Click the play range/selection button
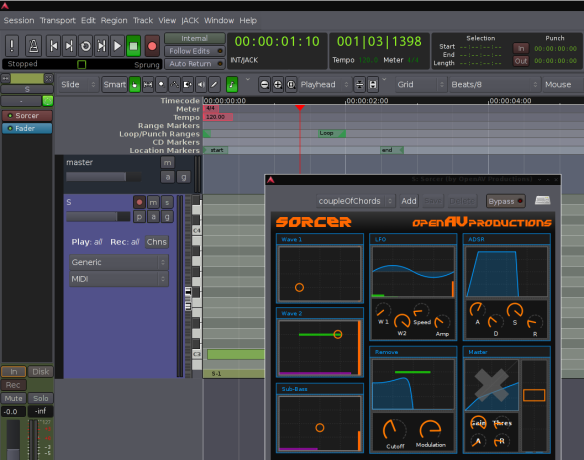 pos(101,46)
